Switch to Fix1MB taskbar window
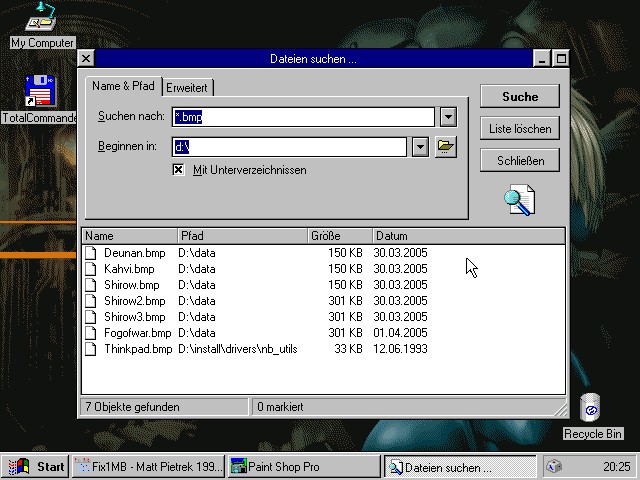The height and width of the screenshot is (480, 640). click(x=149, y=466)
